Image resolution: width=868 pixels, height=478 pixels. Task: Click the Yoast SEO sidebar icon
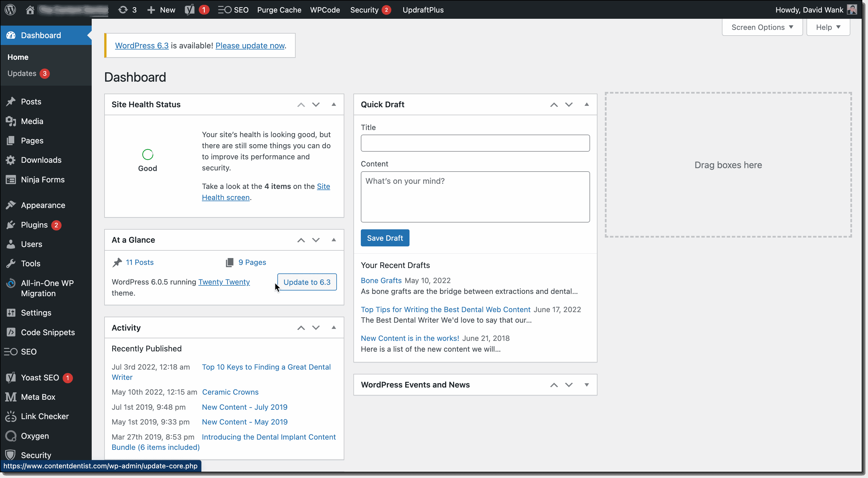(x=11, y=377)
